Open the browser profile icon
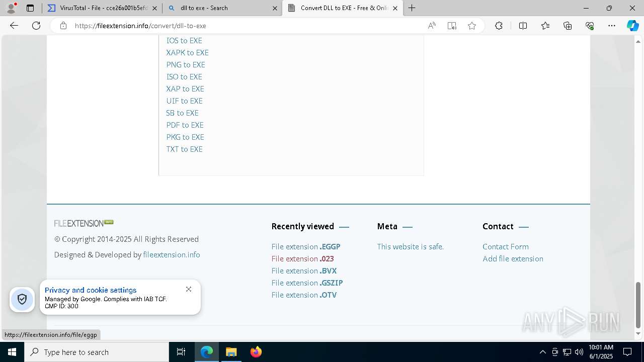 (11, 8)
